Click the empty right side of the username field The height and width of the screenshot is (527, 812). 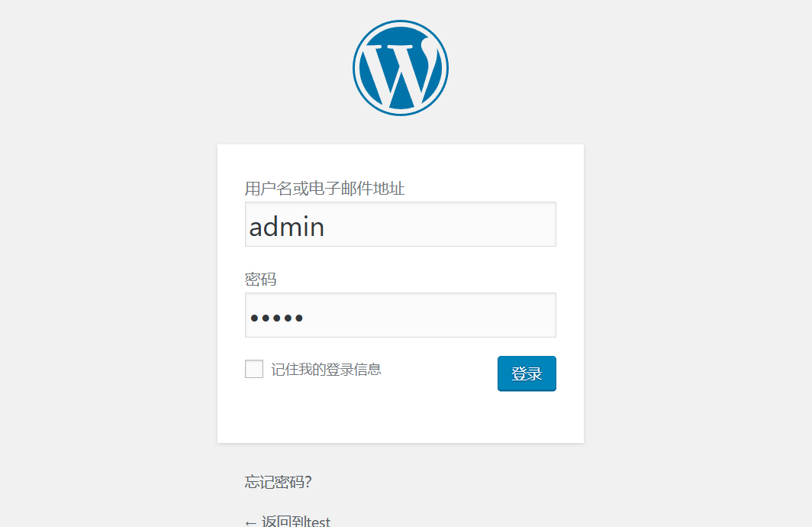pos(466,225)
